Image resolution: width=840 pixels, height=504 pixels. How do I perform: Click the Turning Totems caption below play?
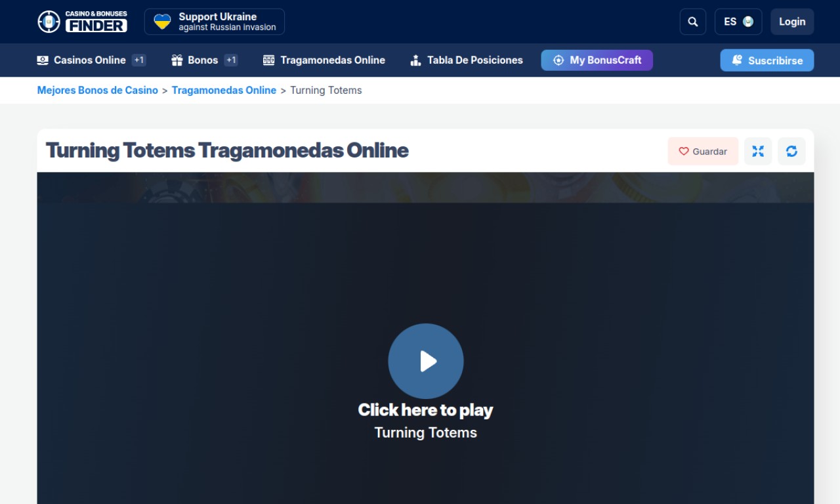(426, 432)
